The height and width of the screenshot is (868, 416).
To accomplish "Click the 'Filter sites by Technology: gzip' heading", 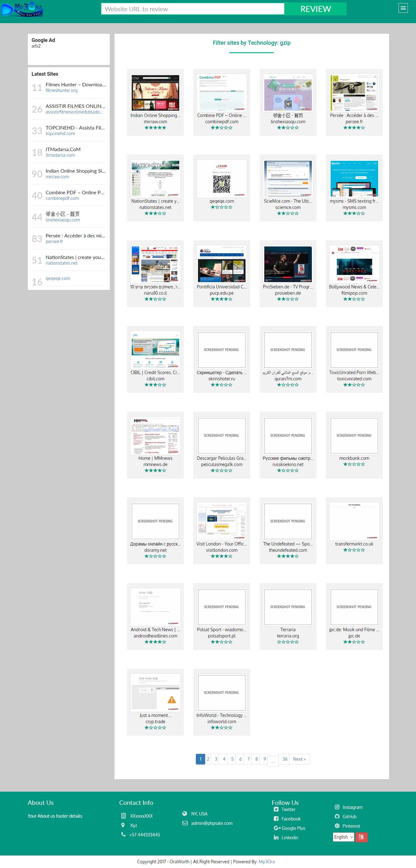I will [x=251, y=43].
